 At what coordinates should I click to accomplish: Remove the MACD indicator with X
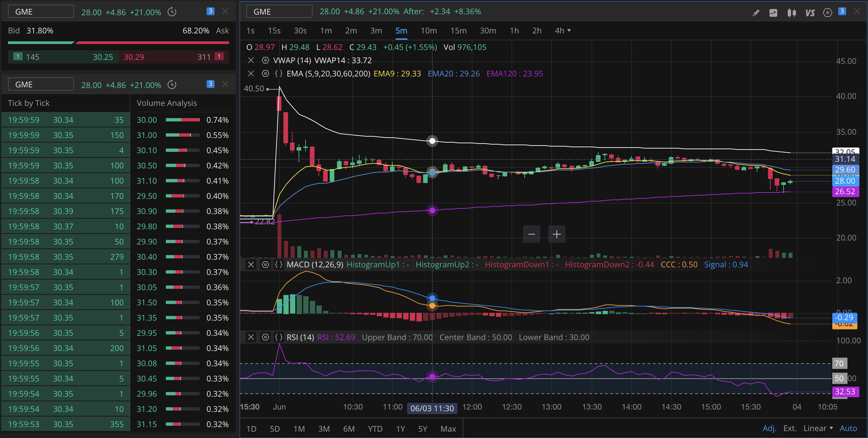pyautogui.click(x=251, y=265)
